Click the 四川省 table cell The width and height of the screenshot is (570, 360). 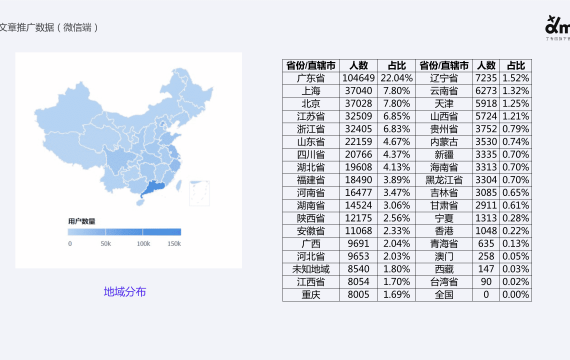pyautogui.click(x=311, y=155)
